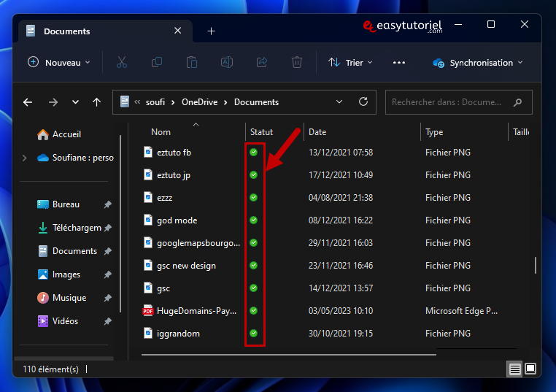Go back with the left arrow
556x392 pixels.
click(x=28, y=102)
